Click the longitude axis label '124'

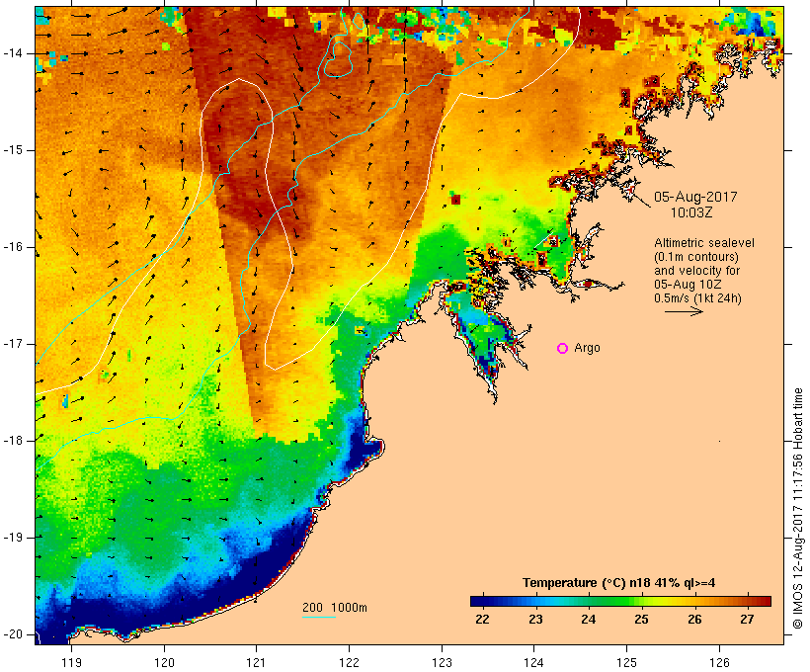click(x=534, y=662)
